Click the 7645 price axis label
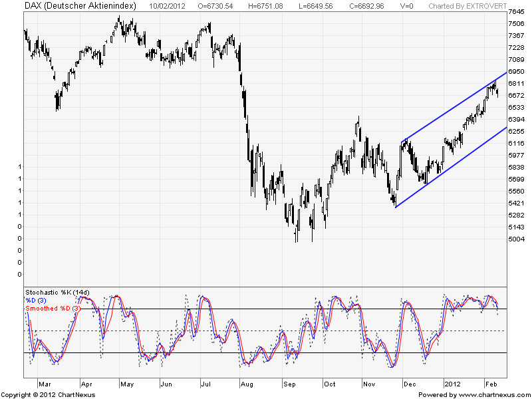Image resolution: width=532 pixels, height=399 pixels. (x=516, y=12)
